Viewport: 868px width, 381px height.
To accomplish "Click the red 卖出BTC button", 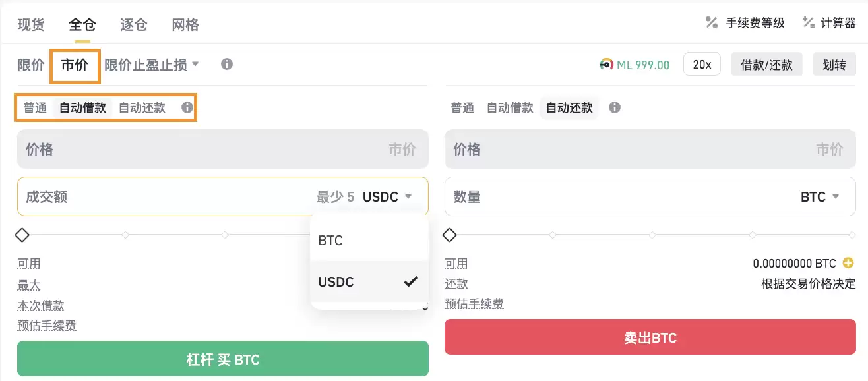I will (x=650, y=337).
